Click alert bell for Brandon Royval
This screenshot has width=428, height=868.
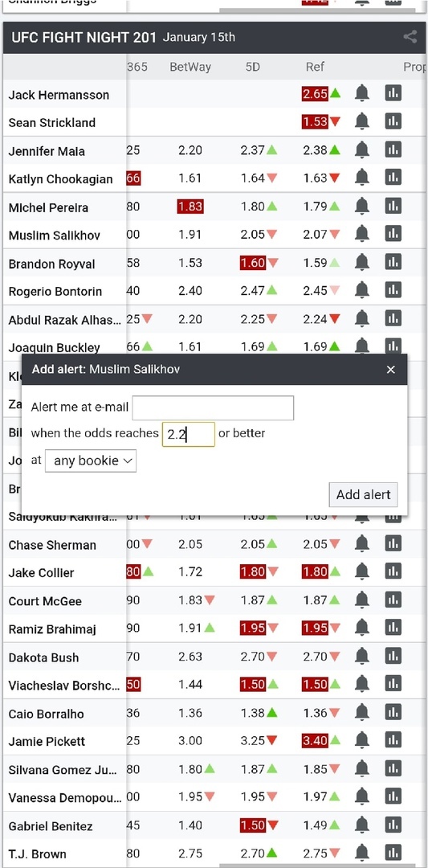tap(362, 262)
